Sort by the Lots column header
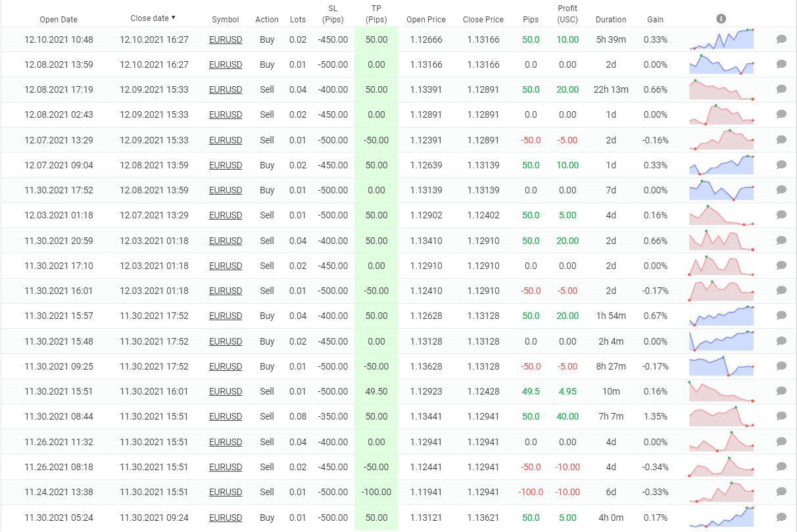The image size is (797, 532). (298, 20)
